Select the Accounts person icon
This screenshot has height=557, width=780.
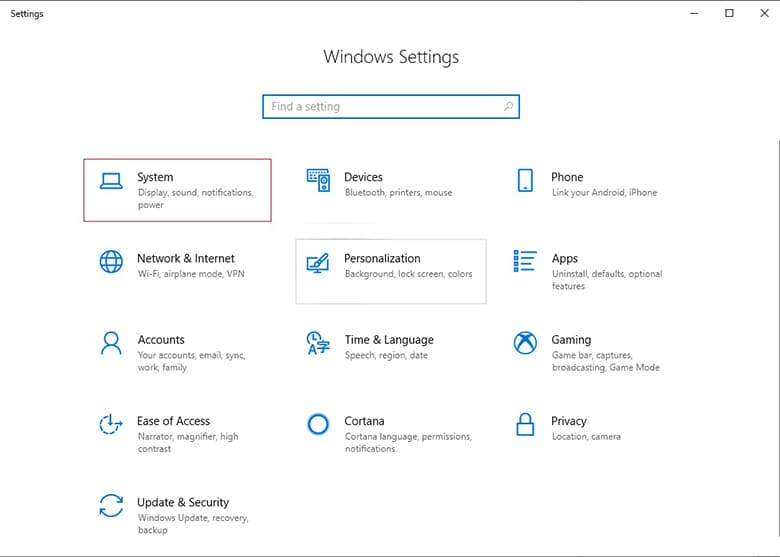[111, 343]
